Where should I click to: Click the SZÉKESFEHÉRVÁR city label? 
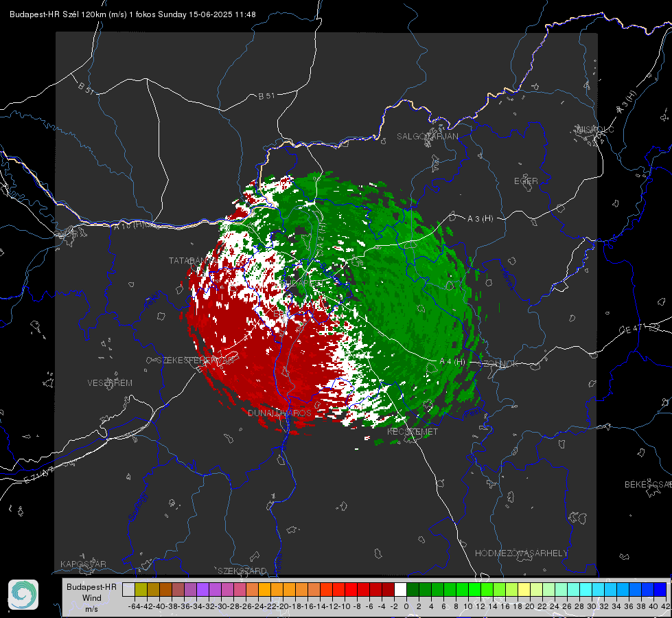pyautogui.click(x=196, y=360)
